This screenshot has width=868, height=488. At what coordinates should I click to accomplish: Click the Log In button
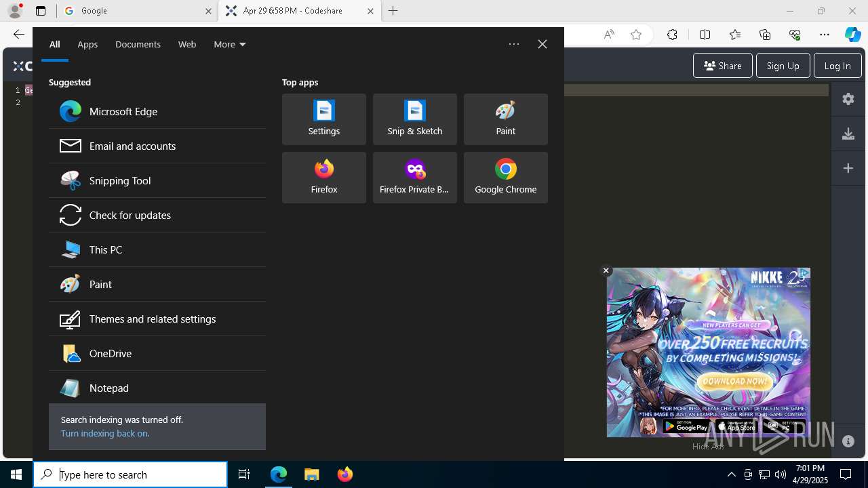[837, 66]
